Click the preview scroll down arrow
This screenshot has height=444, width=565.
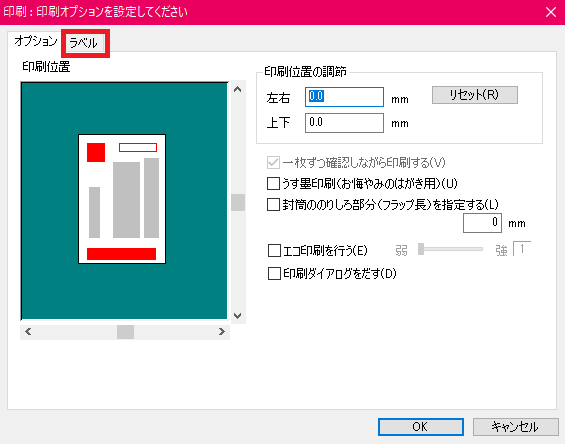(x=237, y=316)
